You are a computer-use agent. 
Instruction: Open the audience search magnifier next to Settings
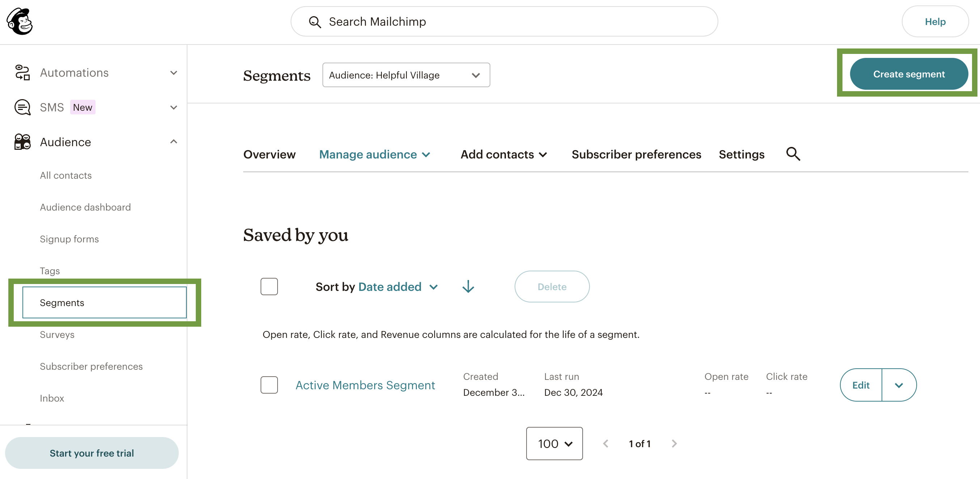793,154
